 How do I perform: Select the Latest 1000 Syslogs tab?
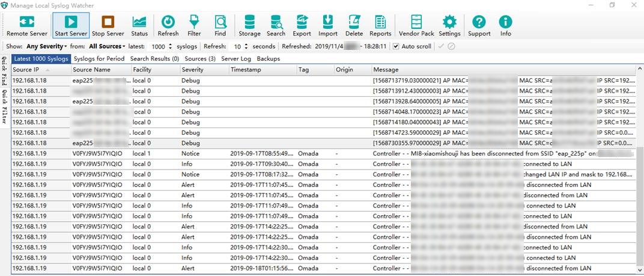(41, 59)
